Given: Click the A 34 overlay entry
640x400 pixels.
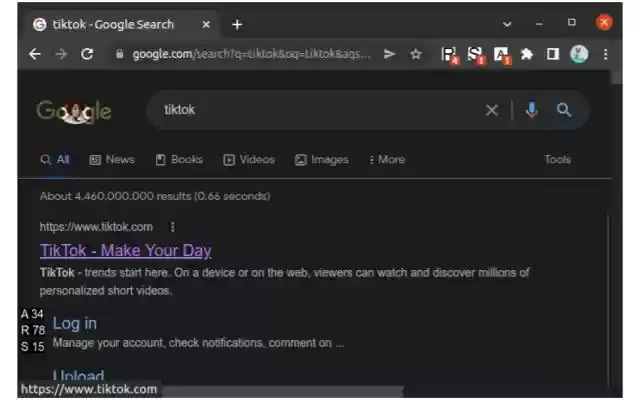Looking at the screenshot, I should pyautogui.click(x=32, y=314).
